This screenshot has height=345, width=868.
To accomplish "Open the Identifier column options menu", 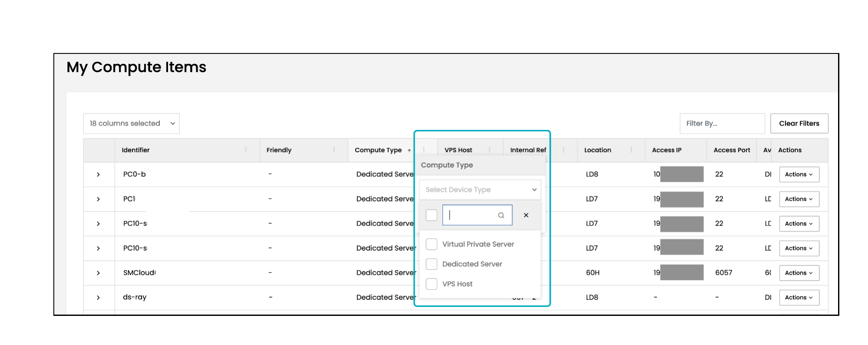I will click(x=246, y=150).
